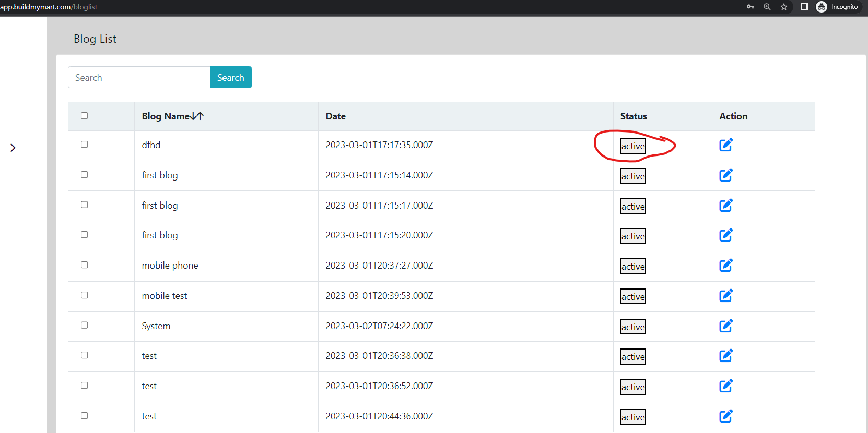Click the mobile phone blog name
Viewport: 868px width, 433px height.
click(170, 266)
